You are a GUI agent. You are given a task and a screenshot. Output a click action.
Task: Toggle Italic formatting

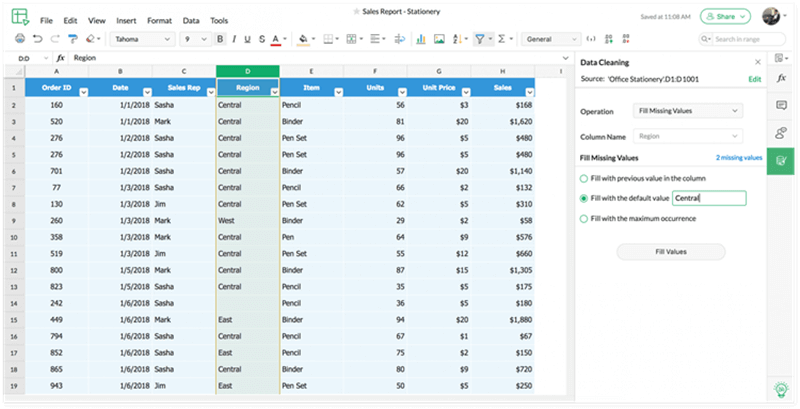(234, 39)
